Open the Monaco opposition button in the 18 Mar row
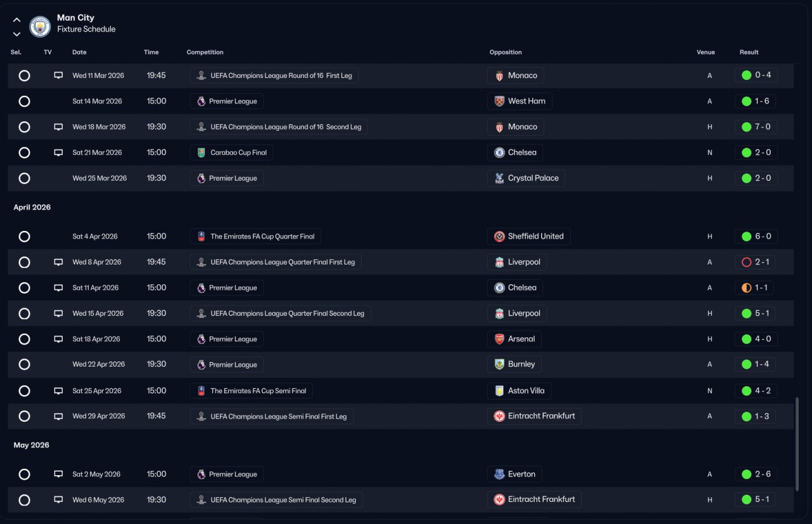 (516, 127)
